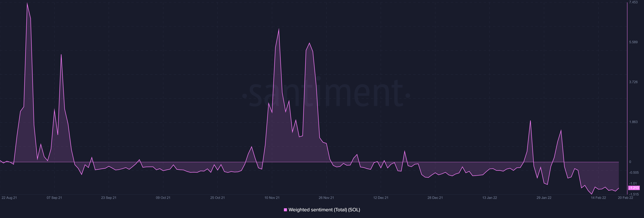Screen dimensions: 644x218
Task: Click the 14 Feb 22 date label
Action: pyautogui.click(x=599, y=198)
